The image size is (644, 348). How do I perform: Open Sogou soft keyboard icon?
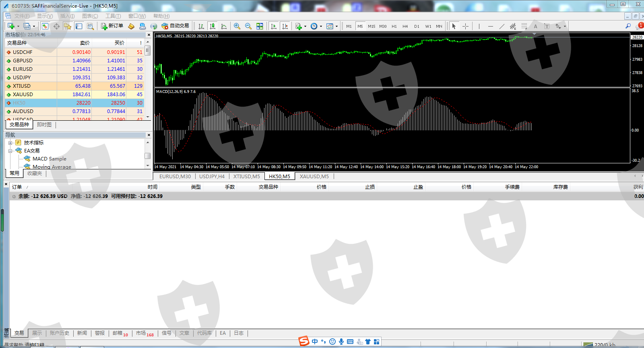[x=350, y=342]
